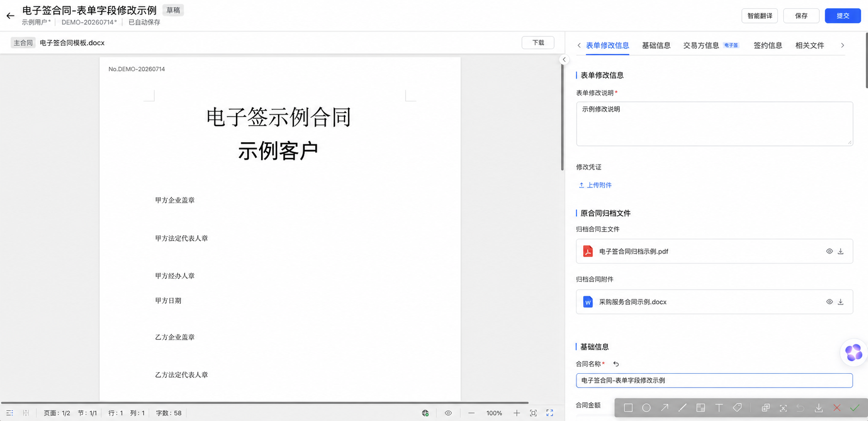This screenshot has width=868, height=421.
Task: Revert 合同名称 using the undo icon
Action: coord(616,364)
